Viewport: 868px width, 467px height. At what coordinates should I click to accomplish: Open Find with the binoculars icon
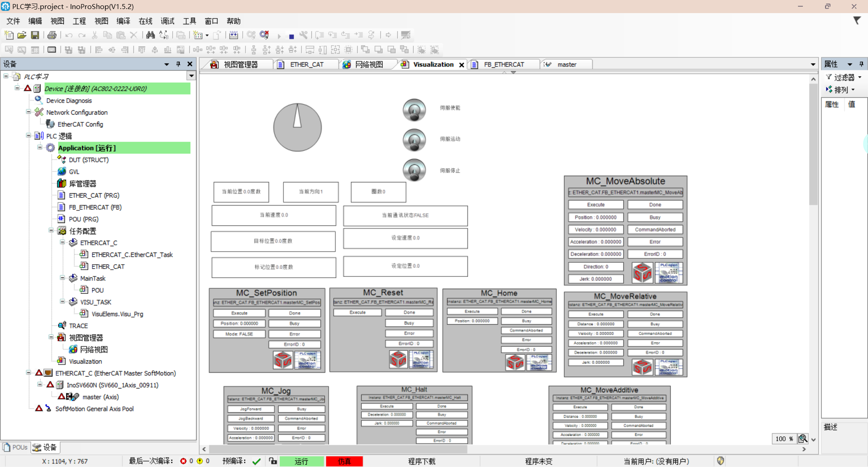(x=151, y=35)
